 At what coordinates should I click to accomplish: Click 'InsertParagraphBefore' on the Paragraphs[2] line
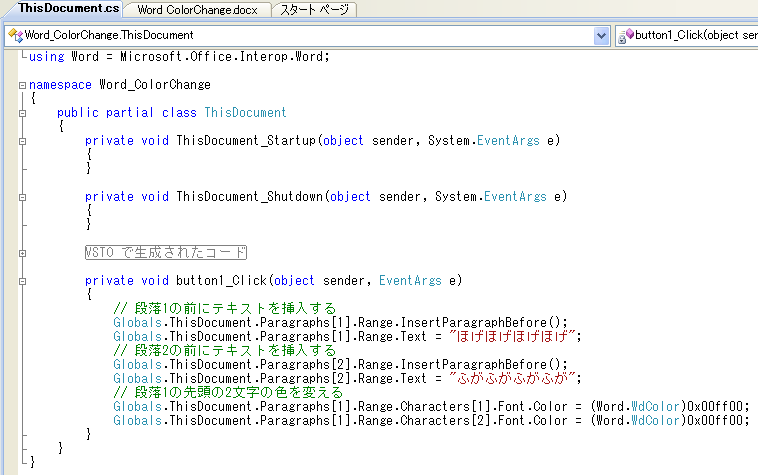point(474,364)
